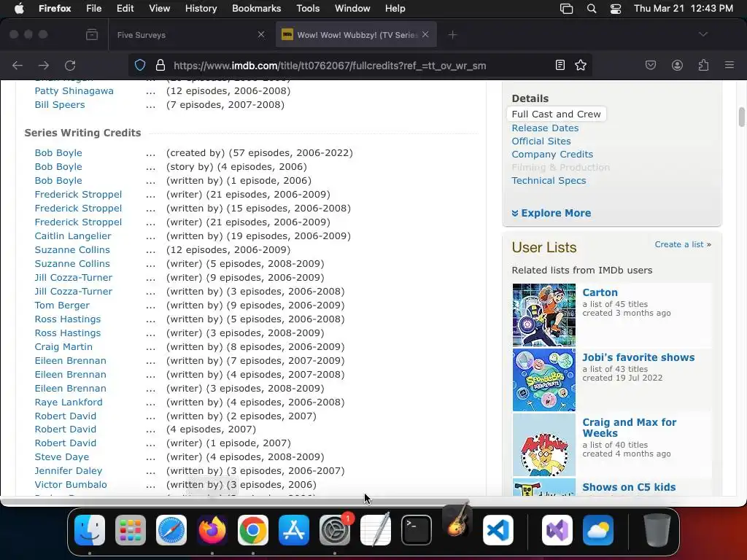
Task: Open the Tools menu
Action: click(308, 9)
